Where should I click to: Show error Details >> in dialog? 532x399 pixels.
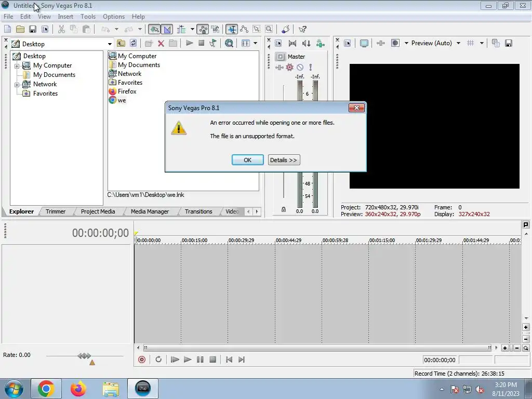point(284,160)
